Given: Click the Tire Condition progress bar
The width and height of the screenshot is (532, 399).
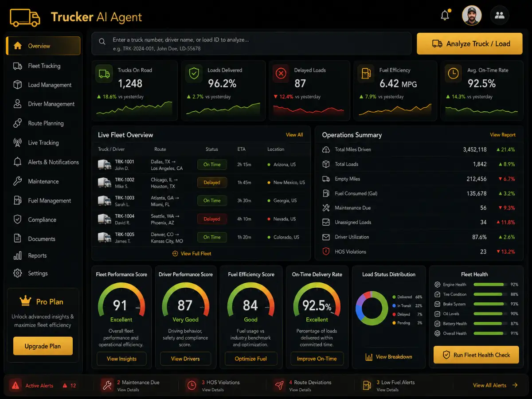Looking at the screenshot, I should click(x=490, y=294).
